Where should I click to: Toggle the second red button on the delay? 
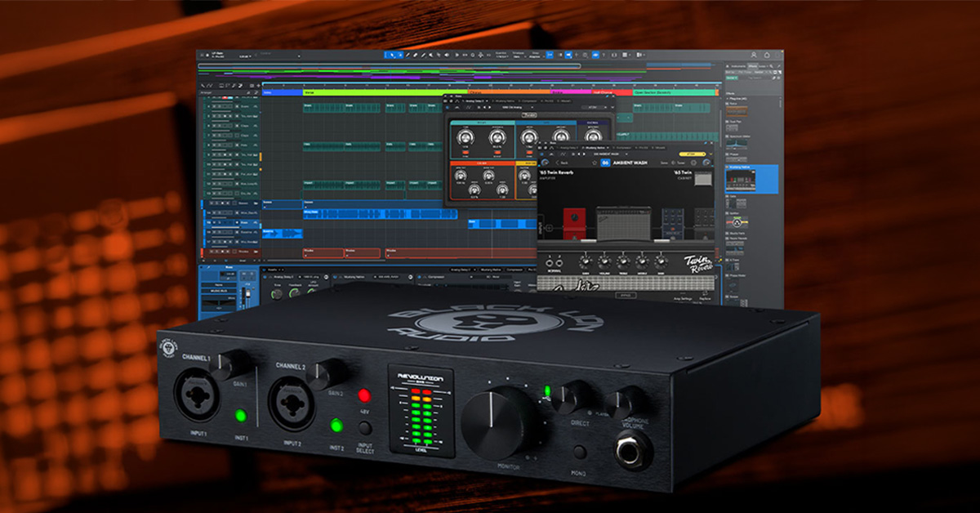tap(497, 152)
